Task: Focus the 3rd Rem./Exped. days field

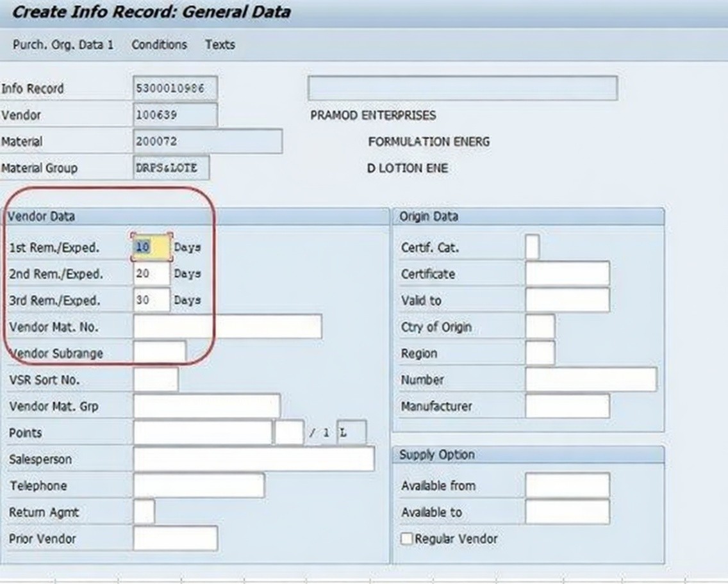Action: (x=152, y=300)
